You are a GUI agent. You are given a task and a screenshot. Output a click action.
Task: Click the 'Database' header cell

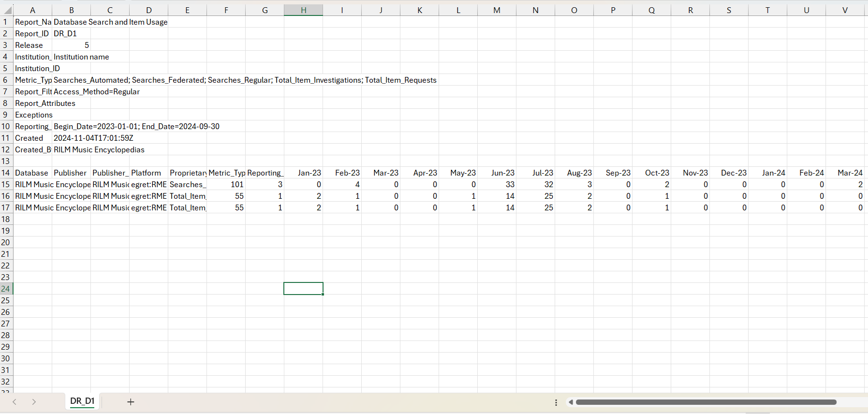(32, 173)
